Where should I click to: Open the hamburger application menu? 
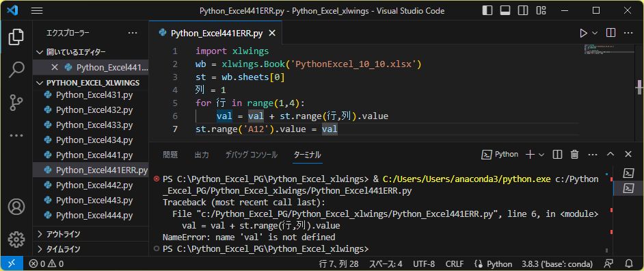point(37,11)
